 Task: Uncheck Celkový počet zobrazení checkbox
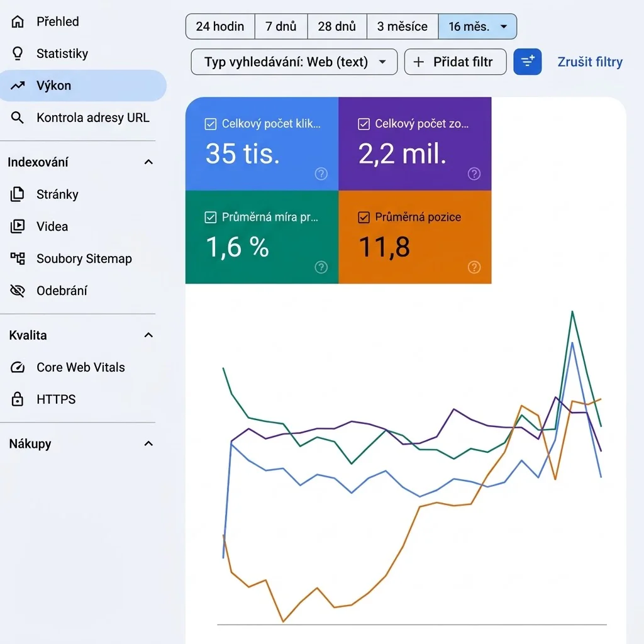click(x=364, y=124)
